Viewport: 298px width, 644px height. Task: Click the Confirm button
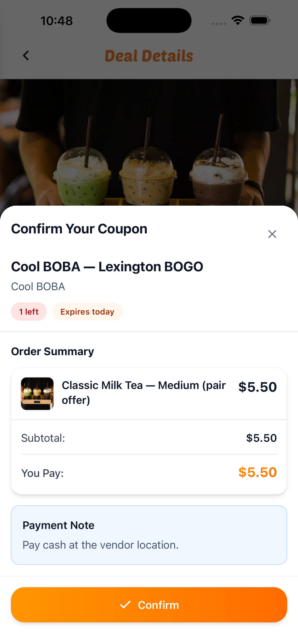coord(149,605)
